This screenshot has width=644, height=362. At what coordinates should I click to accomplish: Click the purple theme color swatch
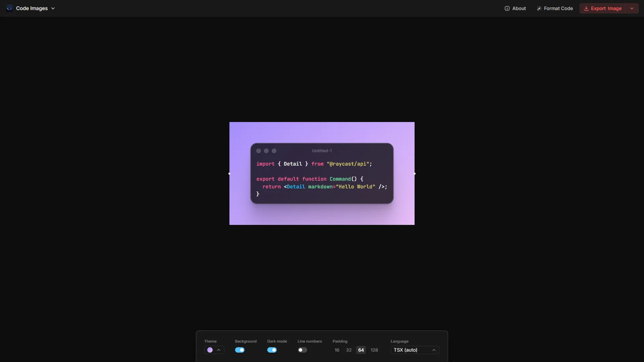pyautogui.click(x=210, y=350)
